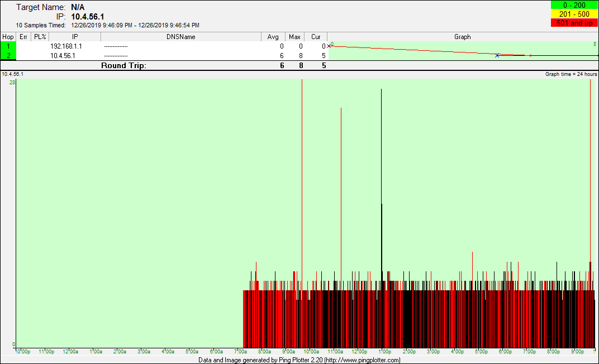Click the Graph column header
This screenshot has height=364, width=599.
click(x=462, y=37)
